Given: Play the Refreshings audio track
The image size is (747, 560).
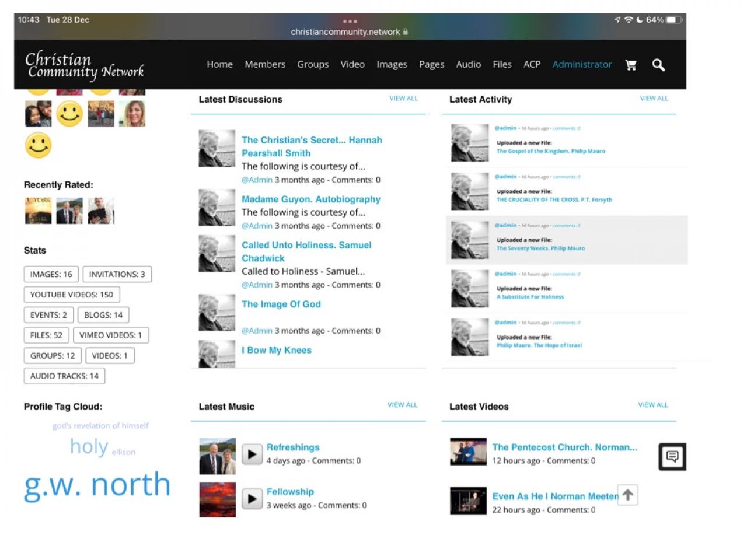Looking at the screenshot, I should (x=252, y=454).
